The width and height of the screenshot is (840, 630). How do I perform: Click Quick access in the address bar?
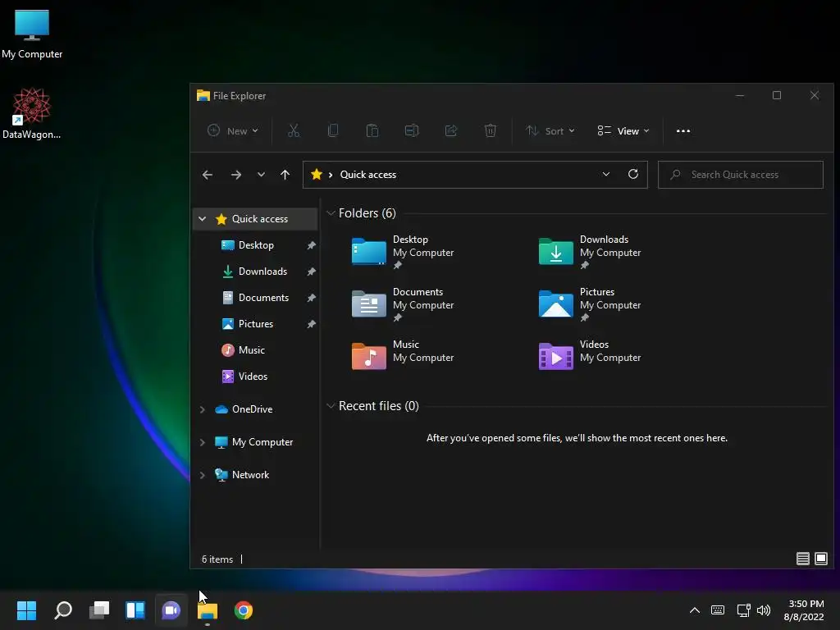pyautogui.click(x=368, y=175)
